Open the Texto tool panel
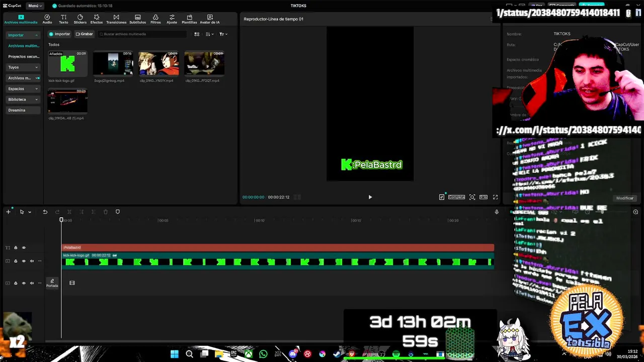The height and width of the screenshot is (362, 644). pyautogui.click(x=63, y=19)
